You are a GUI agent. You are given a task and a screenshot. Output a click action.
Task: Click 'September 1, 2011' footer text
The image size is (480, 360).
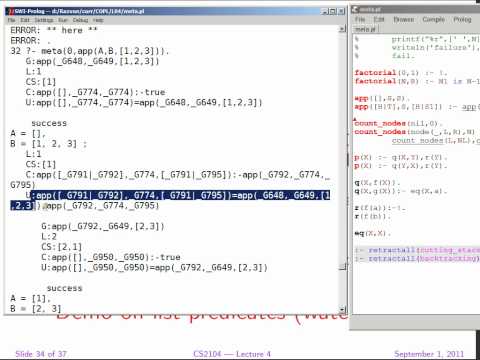point(429,354)
